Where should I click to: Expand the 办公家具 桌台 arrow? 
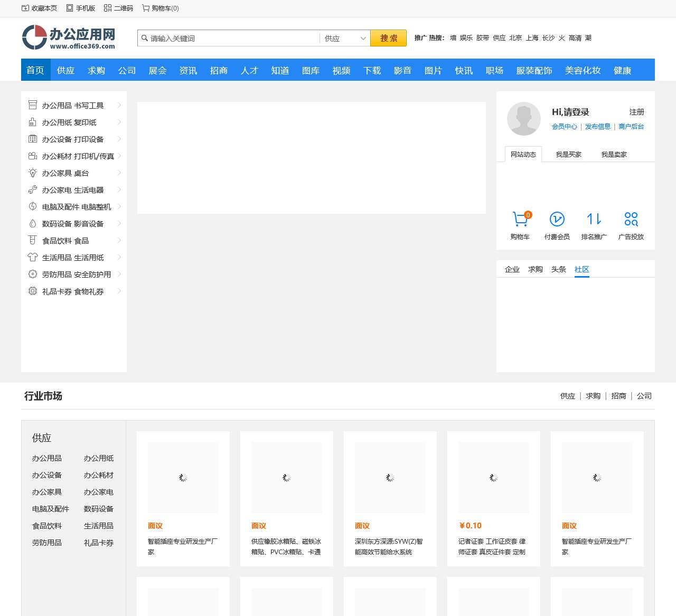[119, 173]
